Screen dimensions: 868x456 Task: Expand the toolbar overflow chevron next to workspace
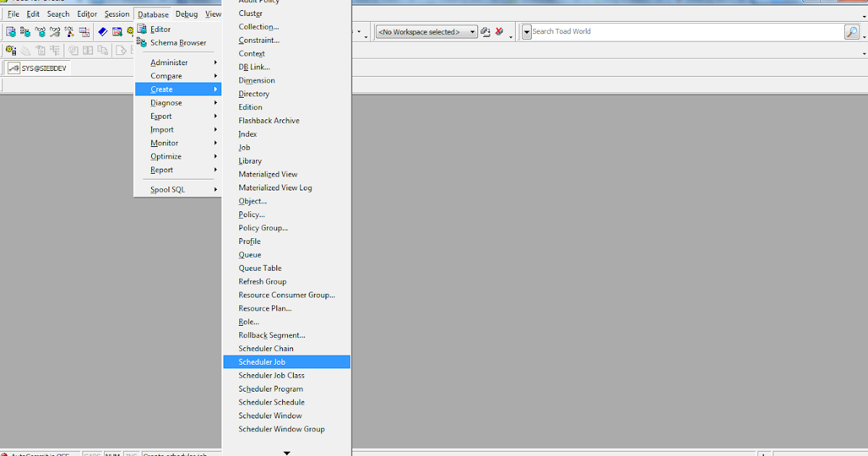click(510, 37)
